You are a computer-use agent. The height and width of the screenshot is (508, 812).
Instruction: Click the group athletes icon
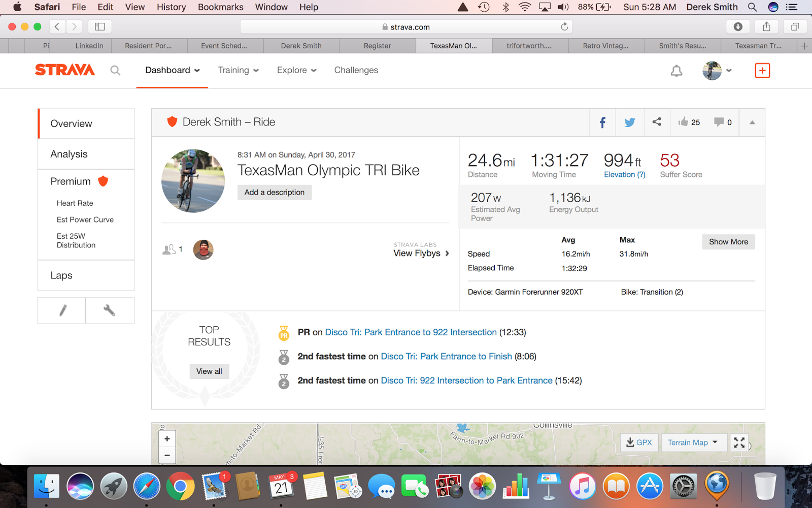pos(169,249)
